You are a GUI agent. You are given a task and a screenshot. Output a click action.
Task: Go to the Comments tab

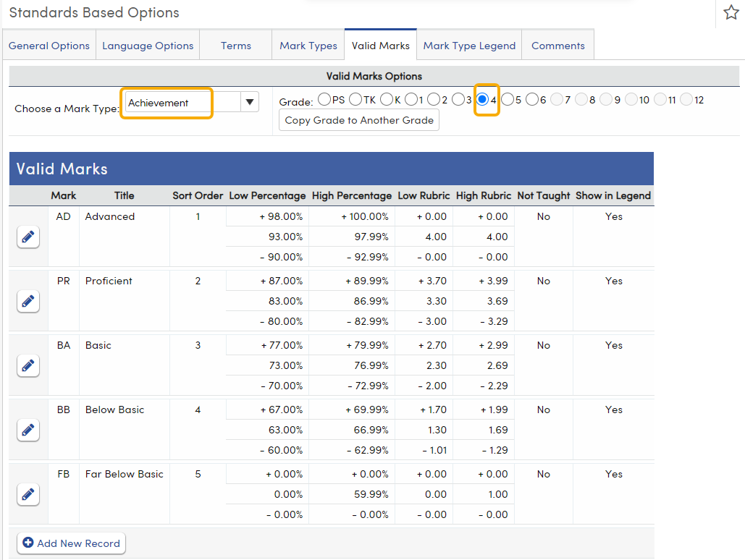tap(557, 46)
